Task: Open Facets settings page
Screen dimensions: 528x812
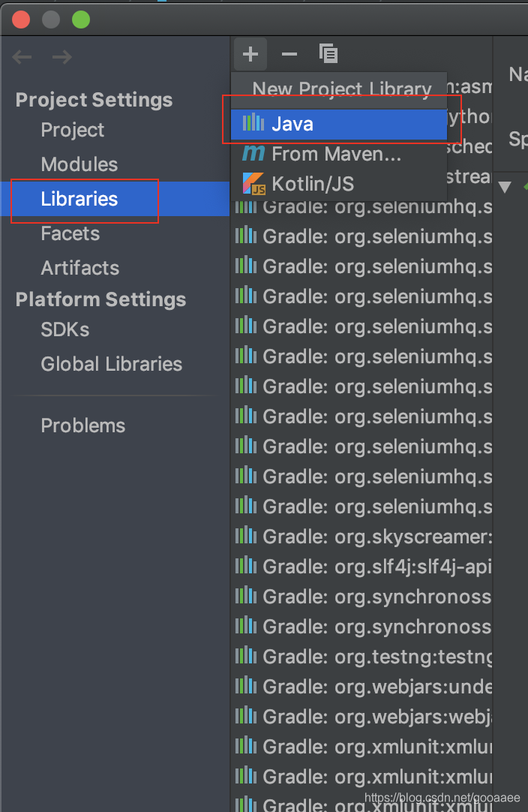Action: point(70,233)
